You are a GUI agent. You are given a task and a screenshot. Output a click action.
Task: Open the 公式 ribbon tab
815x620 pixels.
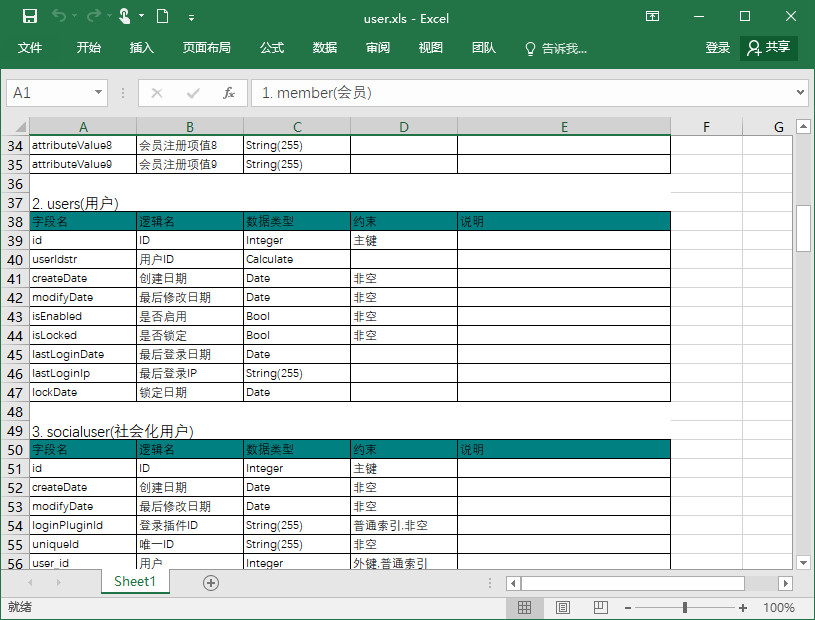pyautogui.click(x=272, y=48)
